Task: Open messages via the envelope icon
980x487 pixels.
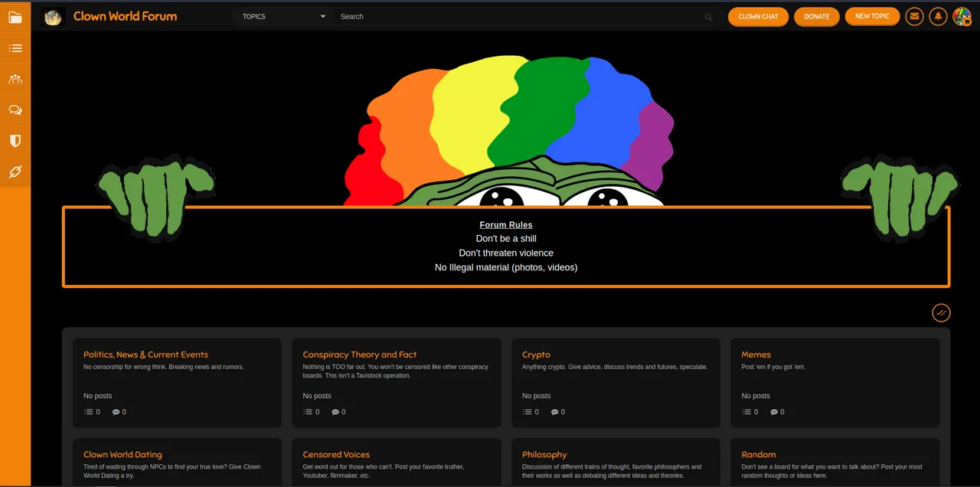Action: click(x=914, y=16)
